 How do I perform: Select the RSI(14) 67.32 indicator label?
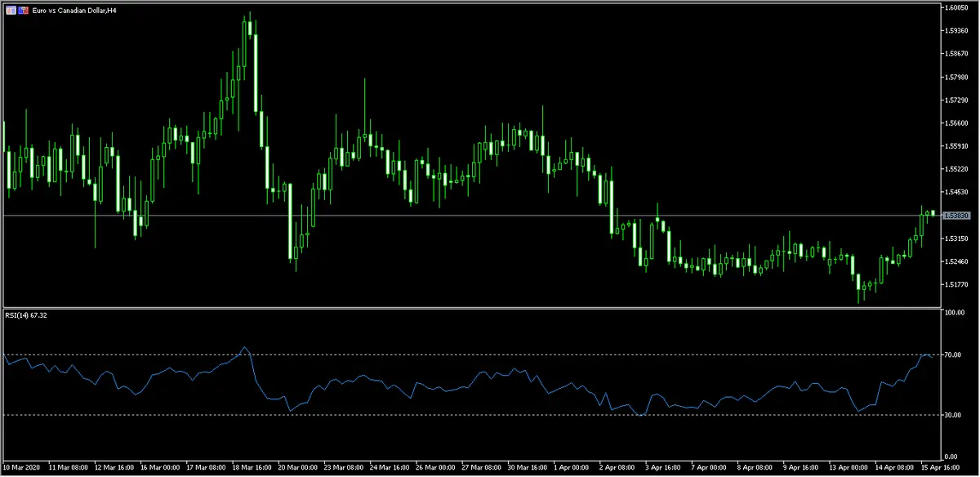tap(26, 316)
